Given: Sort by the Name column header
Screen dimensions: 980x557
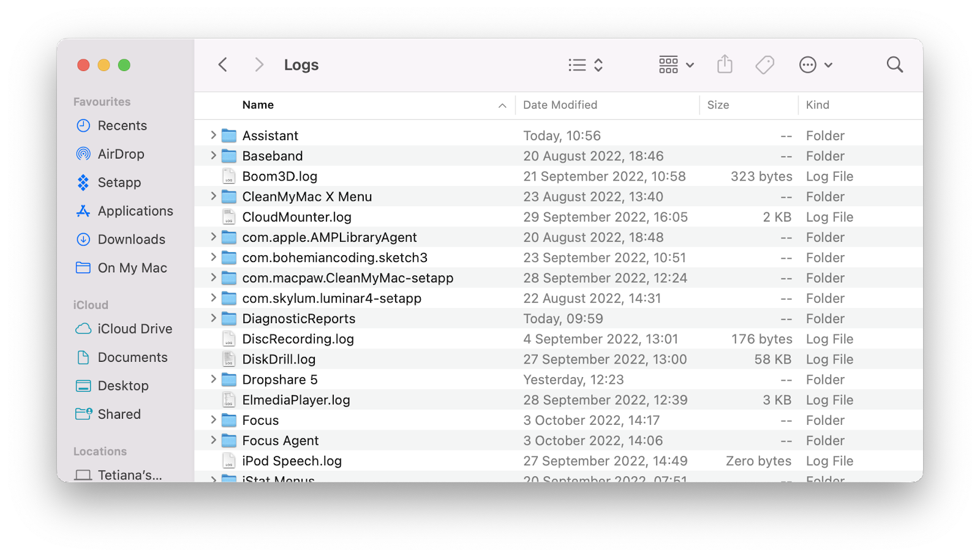Looking at the screenshot, I should [258, 105].
